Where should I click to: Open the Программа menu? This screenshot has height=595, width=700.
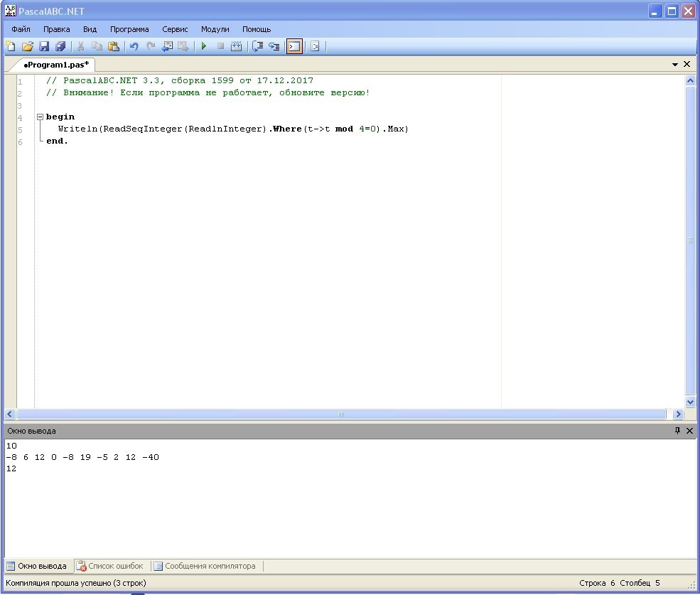pos(129,29)
